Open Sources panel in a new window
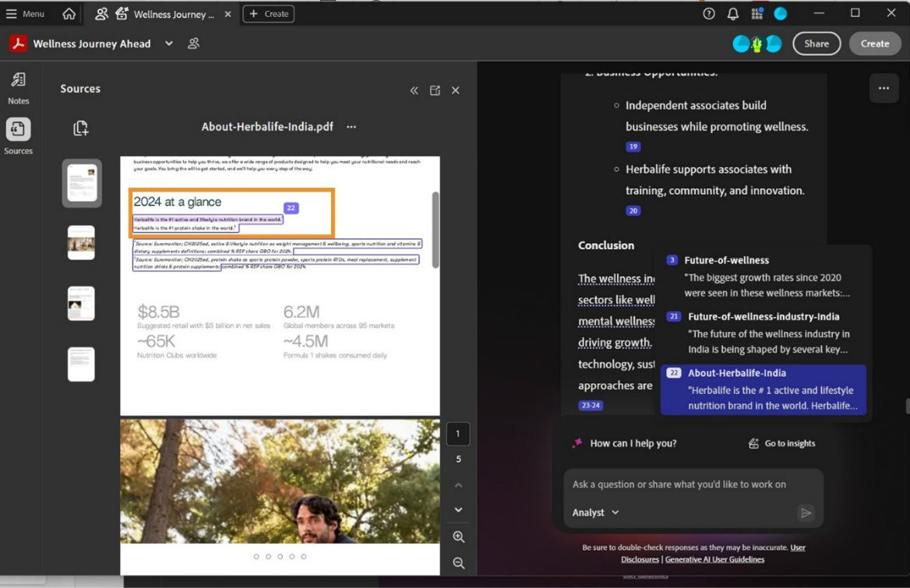This screenshot has width=910, height=588. (435, 90)
